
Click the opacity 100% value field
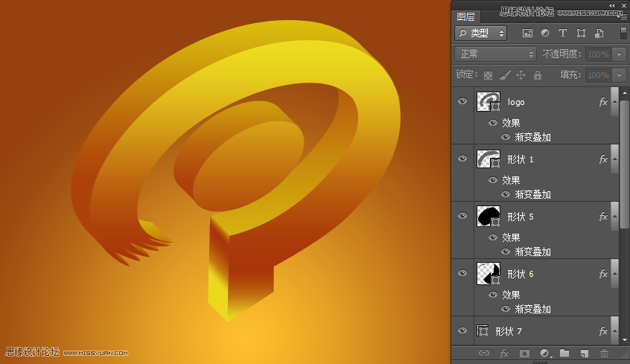point(599,54)
